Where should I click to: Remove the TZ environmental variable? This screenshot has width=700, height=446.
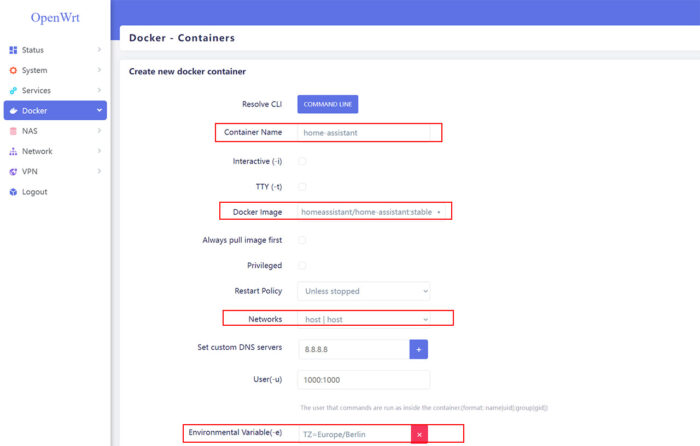(x=419, y=435)
